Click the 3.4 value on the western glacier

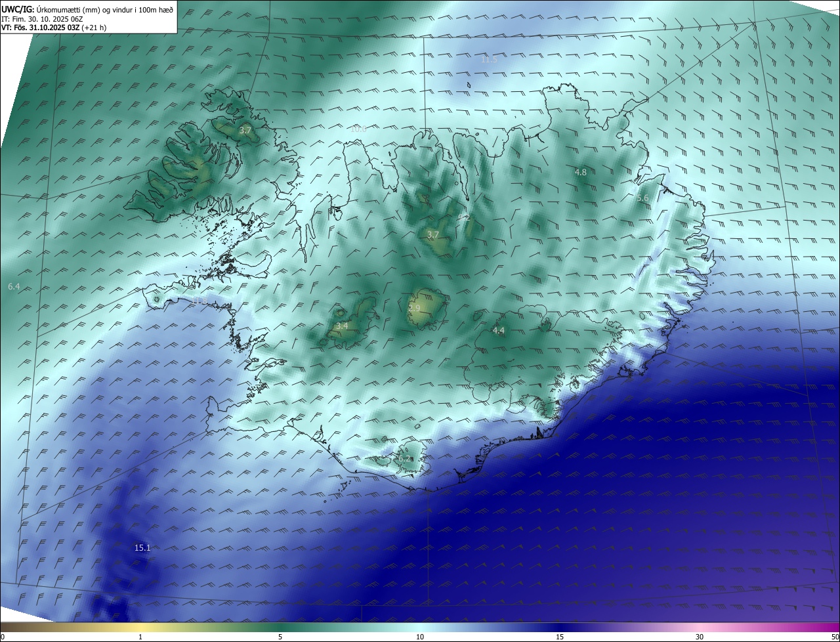[342, 326]
